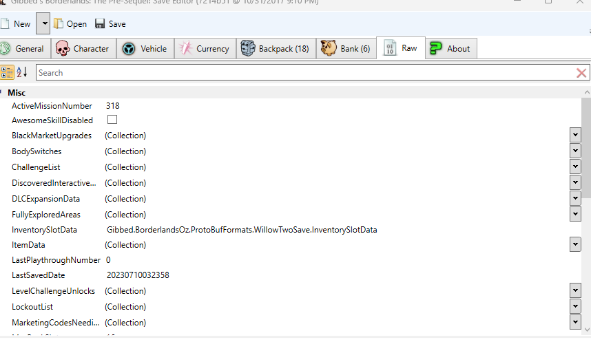This screenshot has width=591, height=364.
Task: Select the LastPlaythroughNumber value 0
Action: [x=108, y=260]
